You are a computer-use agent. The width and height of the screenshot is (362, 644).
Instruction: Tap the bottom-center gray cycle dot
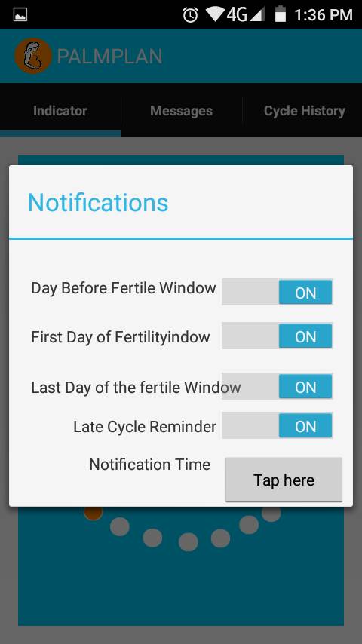[x=189, y=541]
